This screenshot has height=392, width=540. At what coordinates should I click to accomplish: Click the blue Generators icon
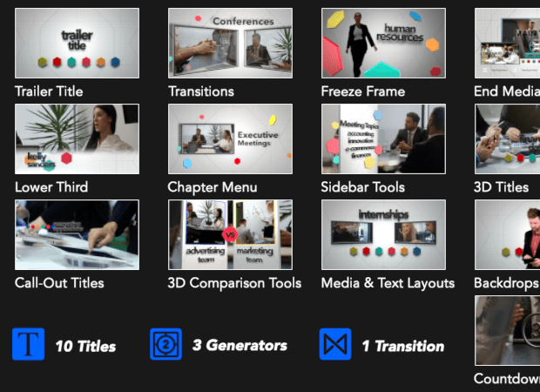point(165,344)
